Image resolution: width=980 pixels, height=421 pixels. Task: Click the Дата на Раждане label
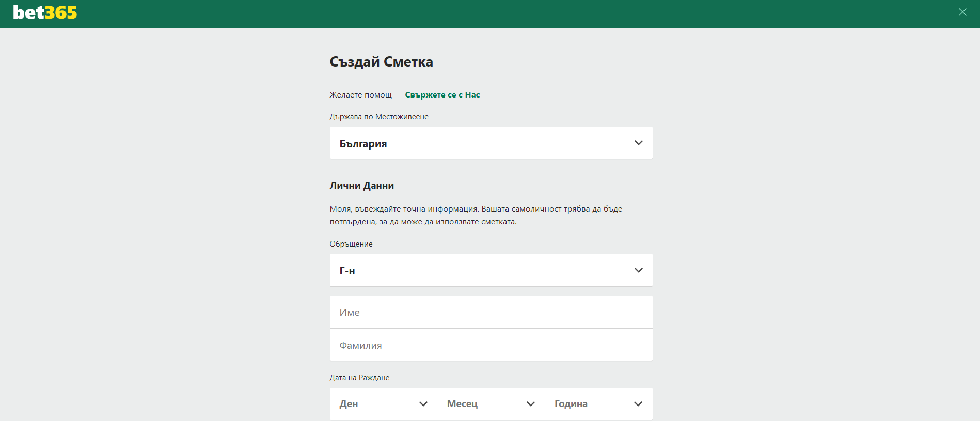pos(359,378)
